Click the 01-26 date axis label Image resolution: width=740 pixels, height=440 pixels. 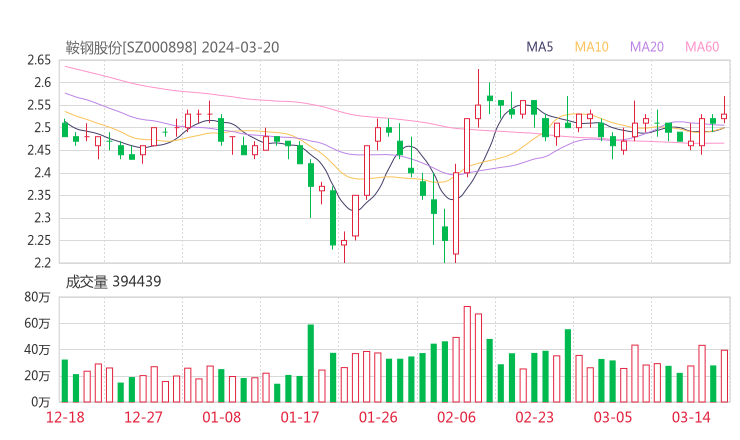coord(378,417)
